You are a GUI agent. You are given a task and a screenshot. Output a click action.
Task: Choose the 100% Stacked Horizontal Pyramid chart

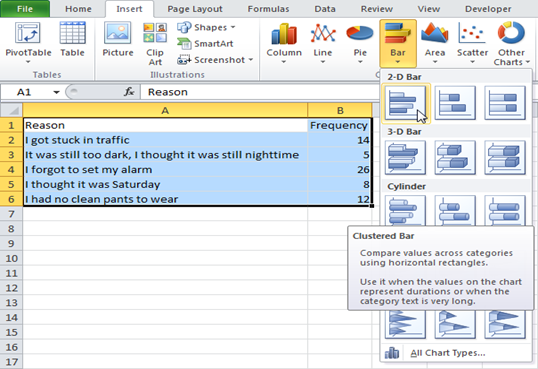(x=505, y=324)
